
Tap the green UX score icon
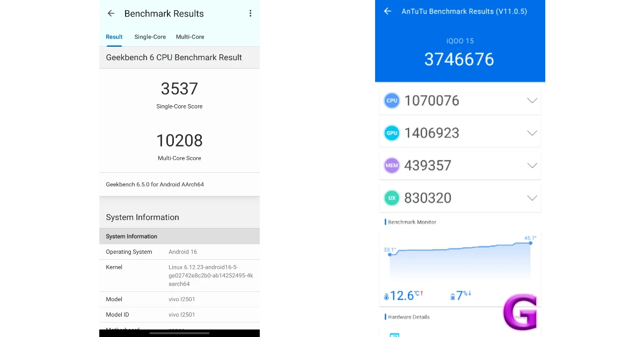coord(392,198)
